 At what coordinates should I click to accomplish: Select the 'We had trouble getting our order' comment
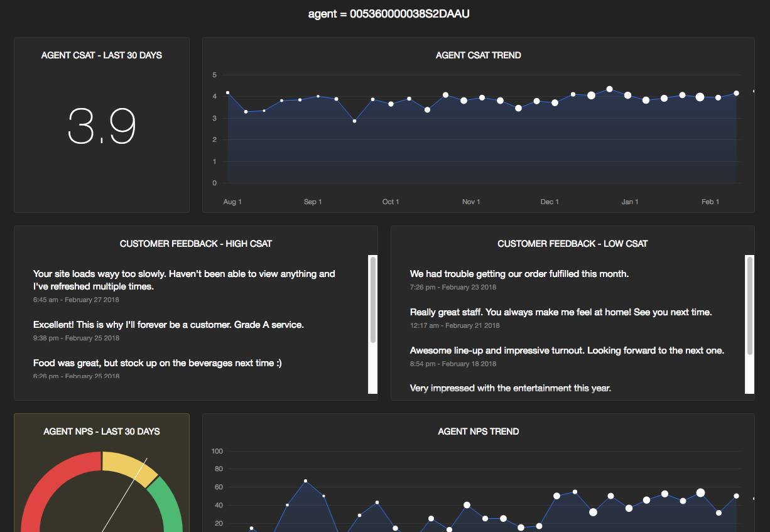point(519,274)
